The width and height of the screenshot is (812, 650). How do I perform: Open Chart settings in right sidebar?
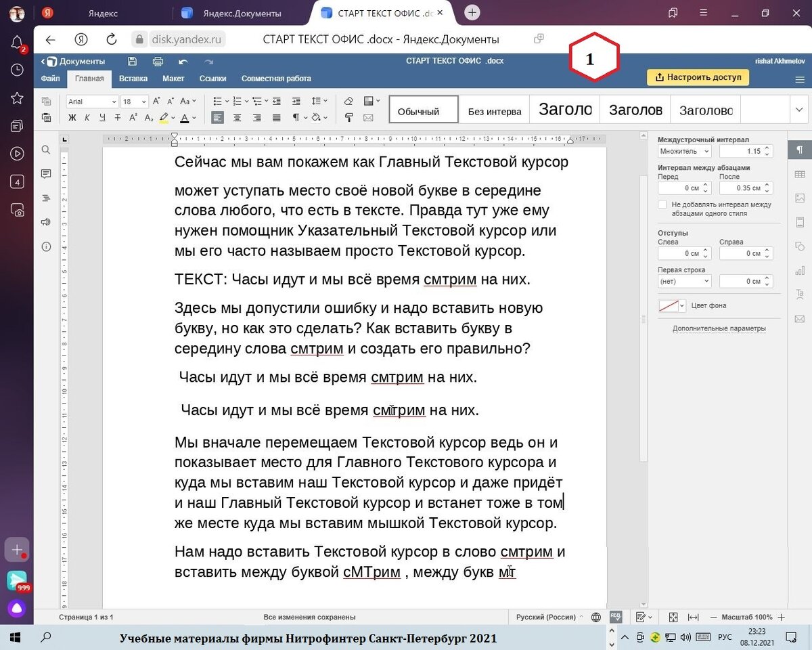pyautogui.click(x=800, y=270)
